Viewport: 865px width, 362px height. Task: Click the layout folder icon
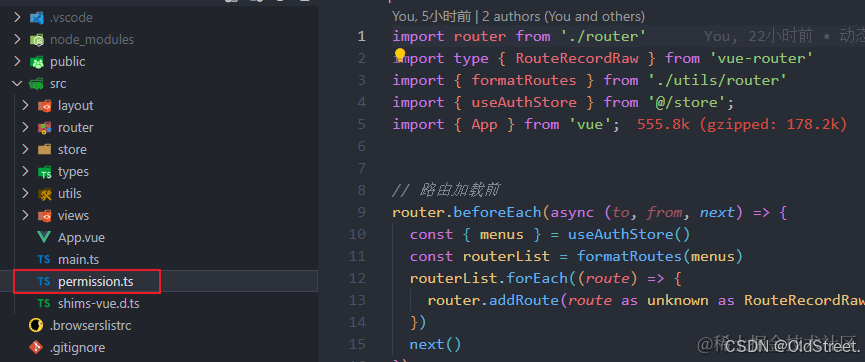tap(44, 105)
